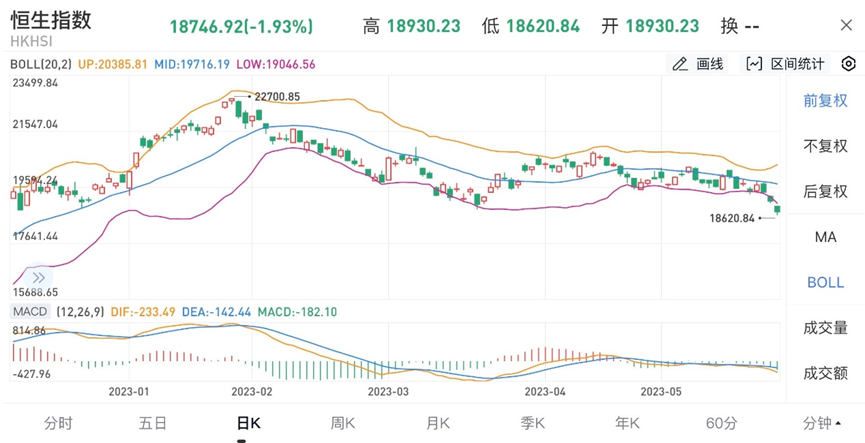
Task: Click the UP:20385.81 band value
Action: pos(113,64)
